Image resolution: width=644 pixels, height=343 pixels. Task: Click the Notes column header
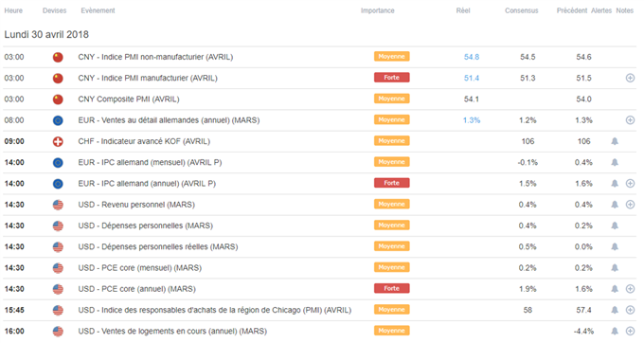[x=625, y=10]
